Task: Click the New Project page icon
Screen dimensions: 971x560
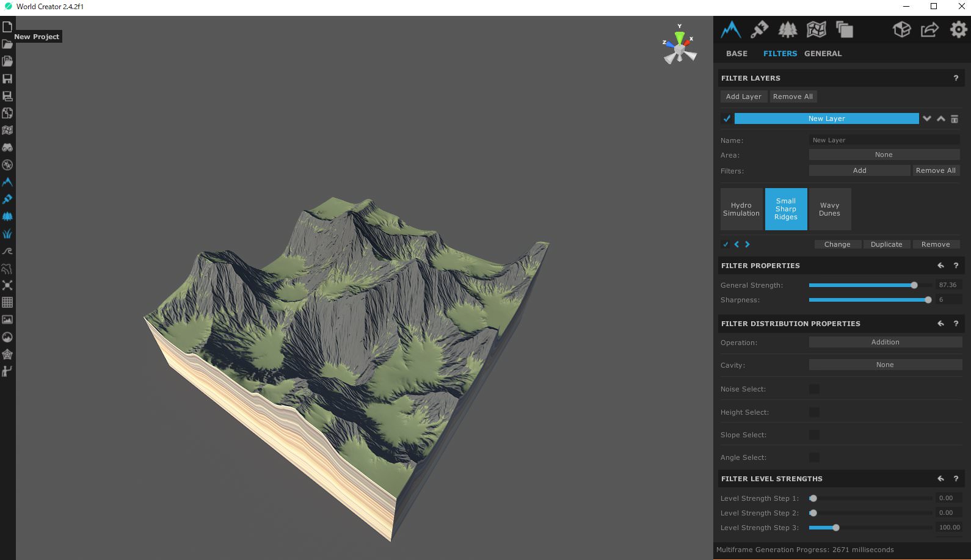Action: pos(7,27)
